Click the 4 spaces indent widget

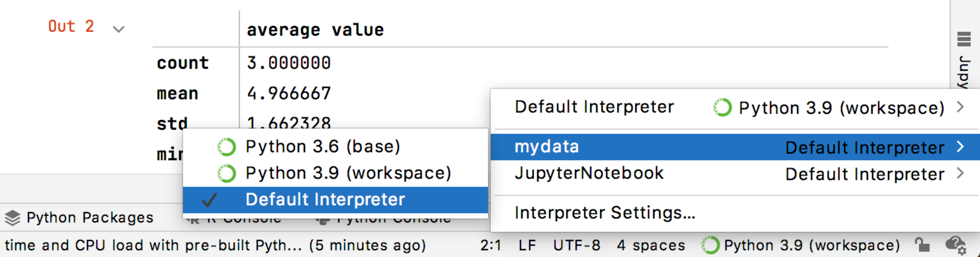click(x=650, y=245)
